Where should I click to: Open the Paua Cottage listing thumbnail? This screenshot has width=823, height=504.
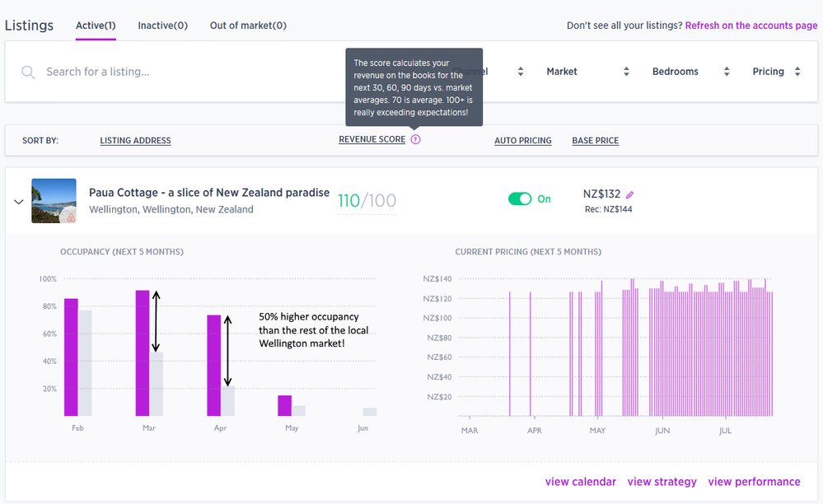54,201
